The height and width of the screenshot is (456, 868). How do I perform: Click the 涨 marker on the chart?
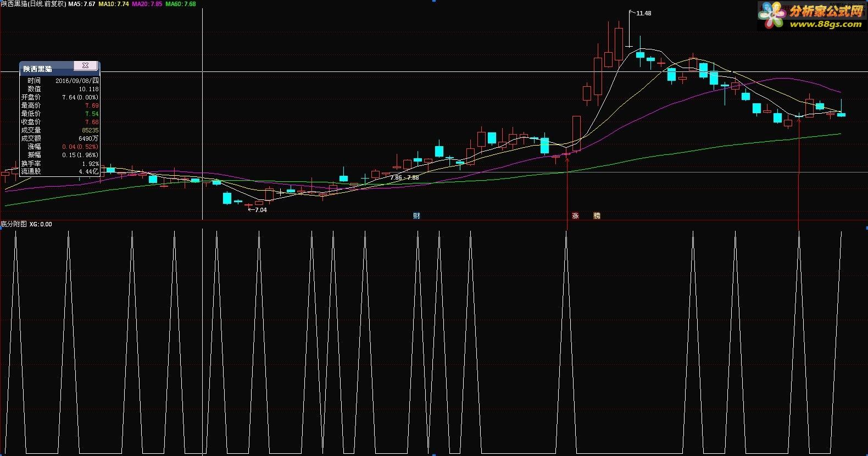[575, 216]
